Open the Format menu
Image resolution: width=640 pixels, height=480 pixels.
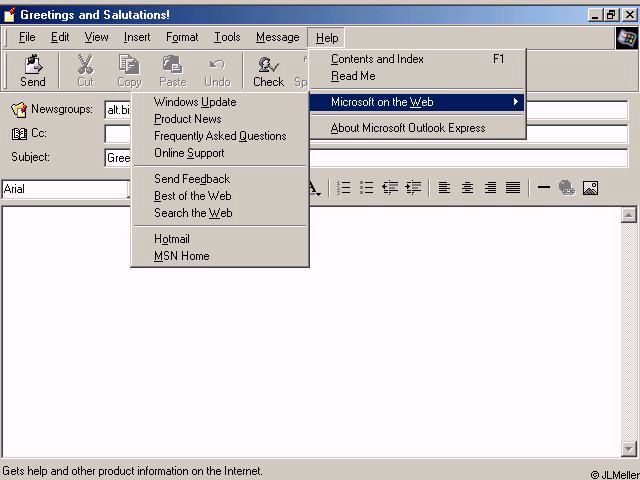[x=182, y=38]
